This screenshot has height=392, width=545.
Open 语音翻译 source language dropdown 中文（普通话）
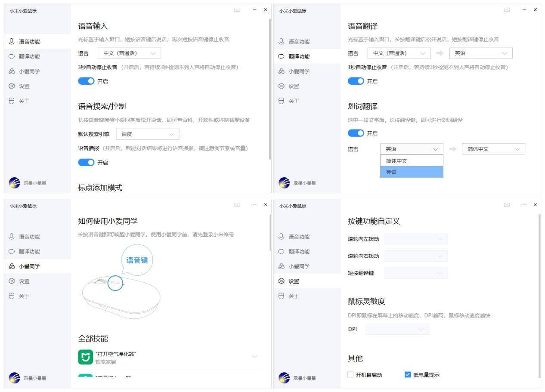[399, 53]
